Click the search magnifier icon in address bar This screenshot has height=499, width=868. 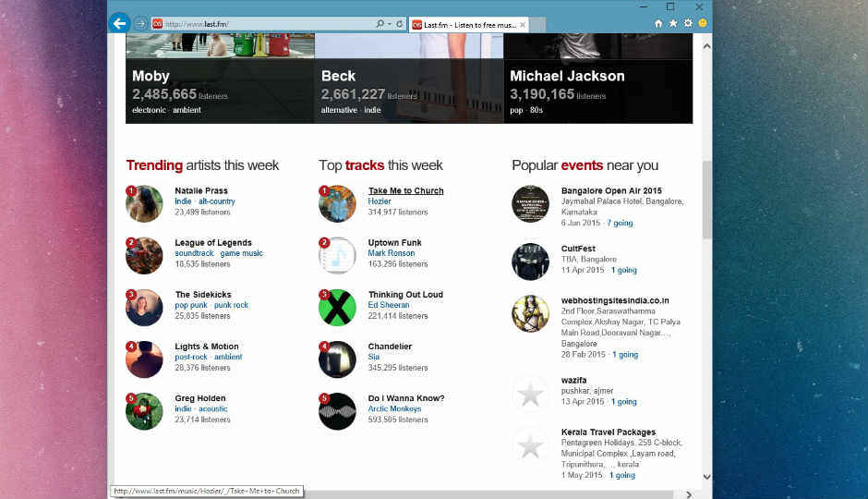380,24
